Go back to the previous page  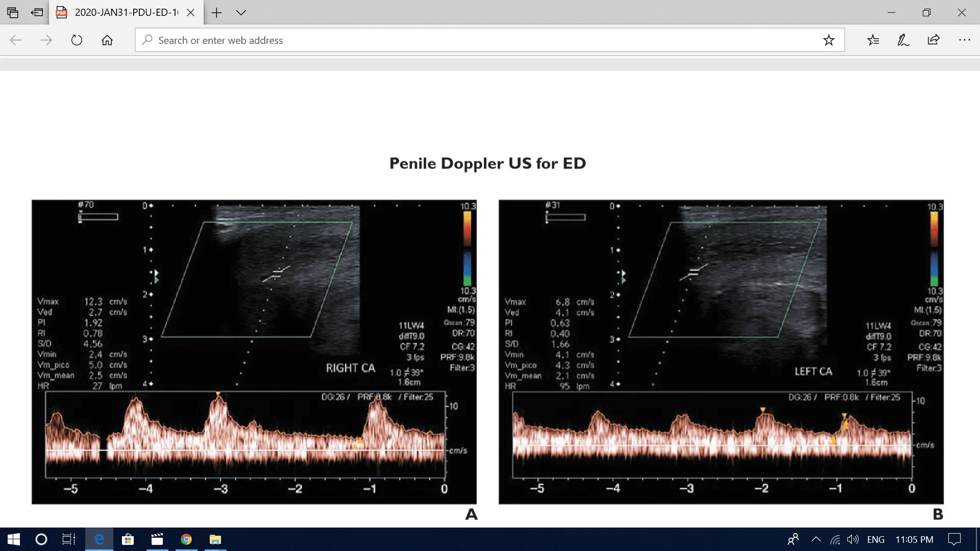point(16,40)
